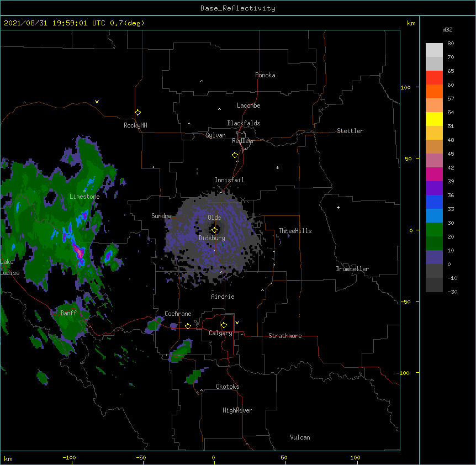
Task: Pick the slate 0-10 dBZ legend swatch
Action: 434,257
